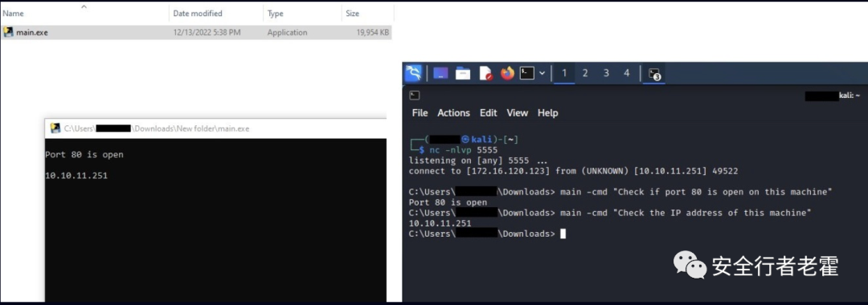Open the File menu in Kali terminal
The width and height of the screenshot is (868, 305).
pyautogui.click(x=420, y=112)
